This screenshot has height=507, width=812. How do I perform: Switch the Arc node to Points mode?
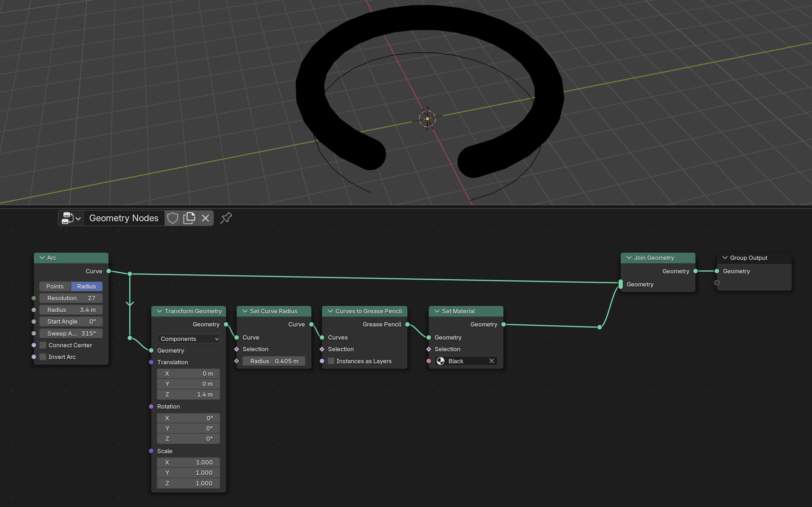coord(55,286)
